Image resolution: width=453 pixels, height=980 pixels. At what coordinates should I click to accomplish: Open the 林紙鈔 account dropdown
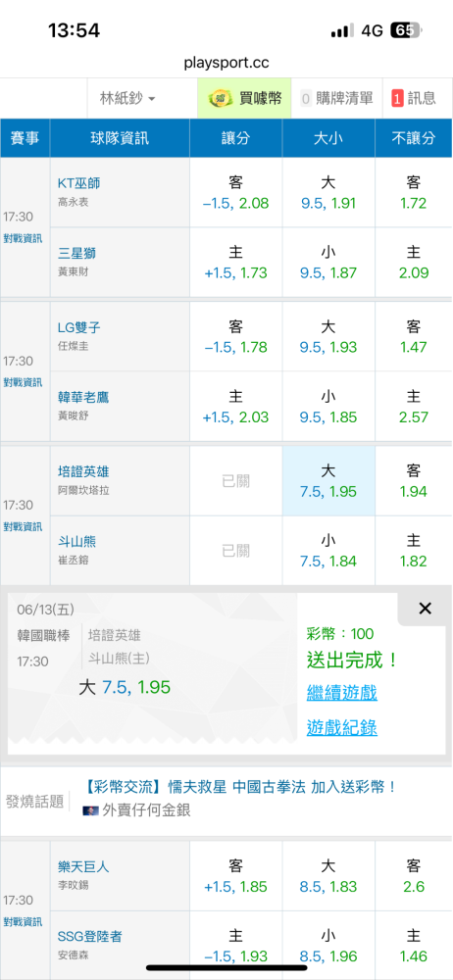[127, 98]
